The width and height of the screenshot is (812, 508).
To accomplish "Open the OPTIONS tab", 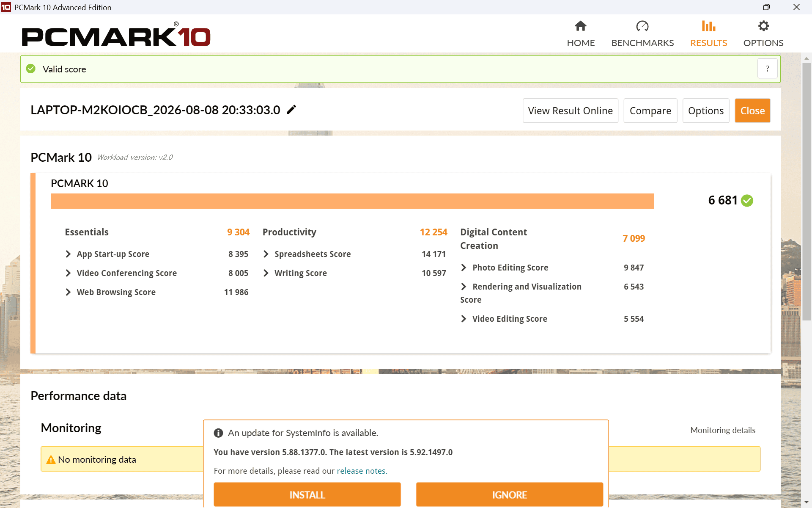I will (x=763, y=34).
